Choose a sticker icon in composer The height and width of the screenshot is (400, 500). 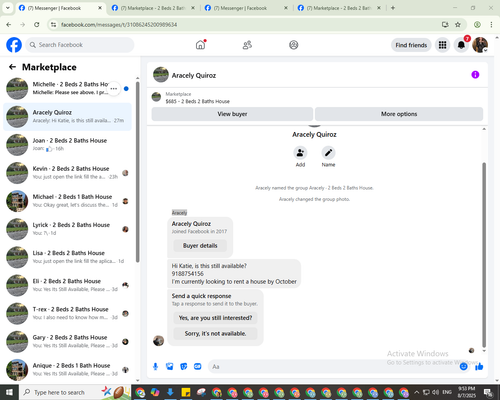pos(184,367)
